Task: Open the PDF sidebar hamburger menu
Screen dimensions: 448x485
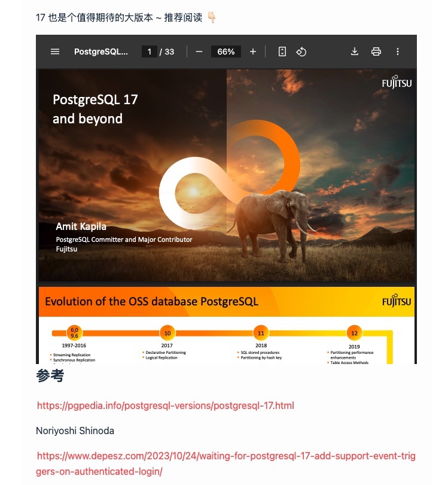Action: 55,51
